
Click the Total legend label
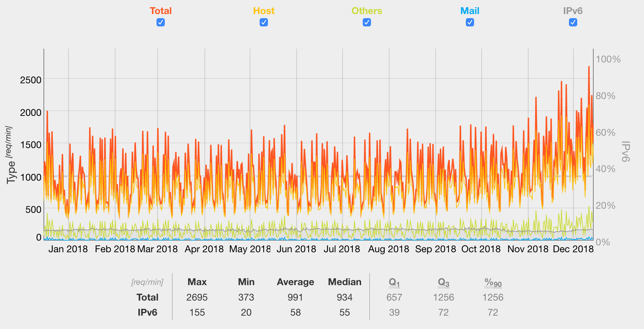[161, 11]
